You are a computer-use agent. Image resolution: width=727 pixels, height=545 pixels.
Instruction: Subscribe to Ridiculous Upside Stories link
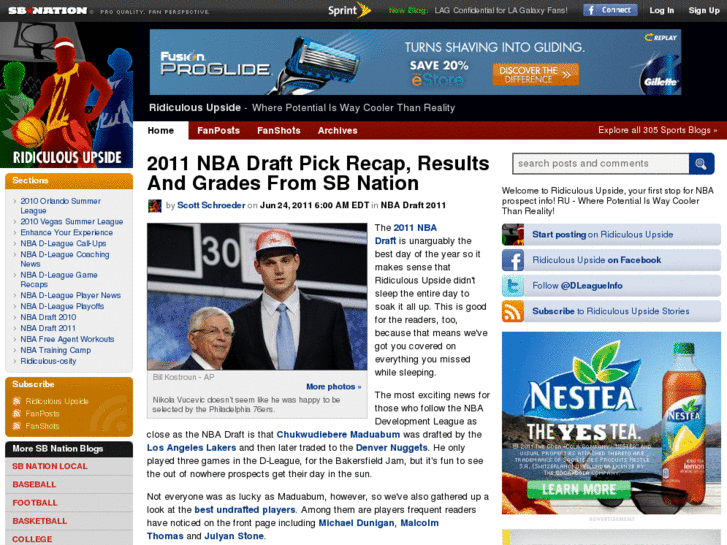coord(611,311)
